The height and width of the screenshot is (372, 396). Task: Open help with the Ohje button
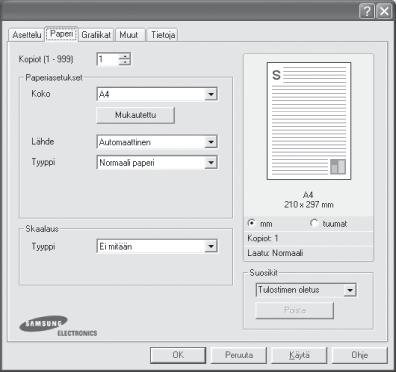pyautogui.click(x=360, y=355)
